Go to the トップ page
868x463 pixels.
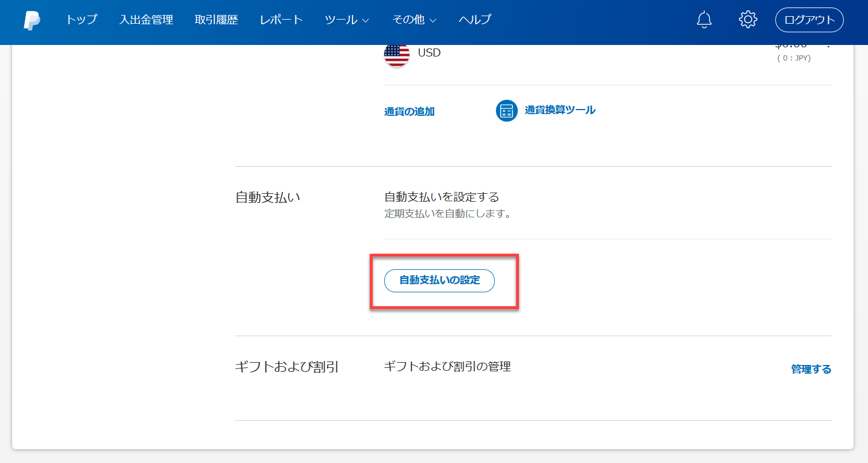81,20
